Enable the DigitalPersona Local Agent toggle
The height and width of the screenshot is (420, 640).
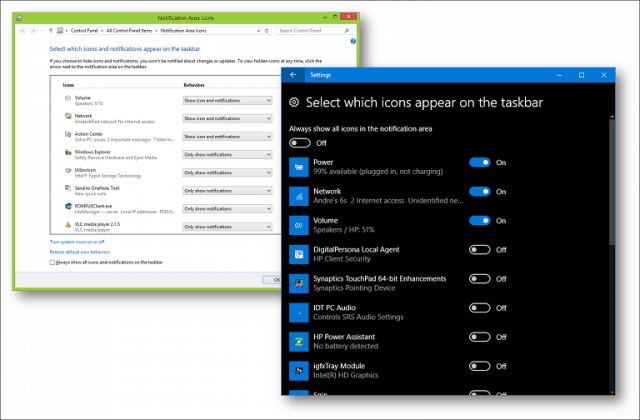[480, 250]
